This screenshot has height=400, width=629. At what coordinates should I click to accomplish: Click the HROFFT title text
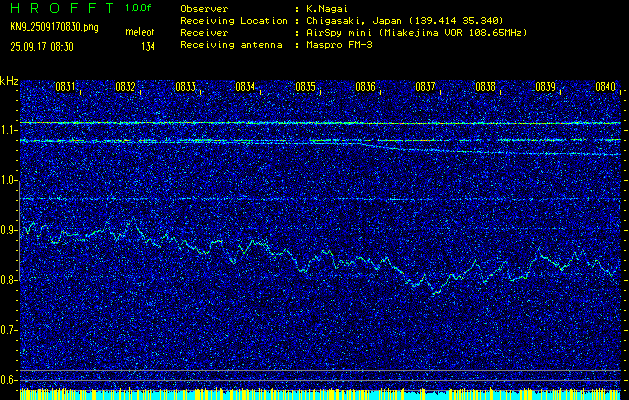[63, 8]
